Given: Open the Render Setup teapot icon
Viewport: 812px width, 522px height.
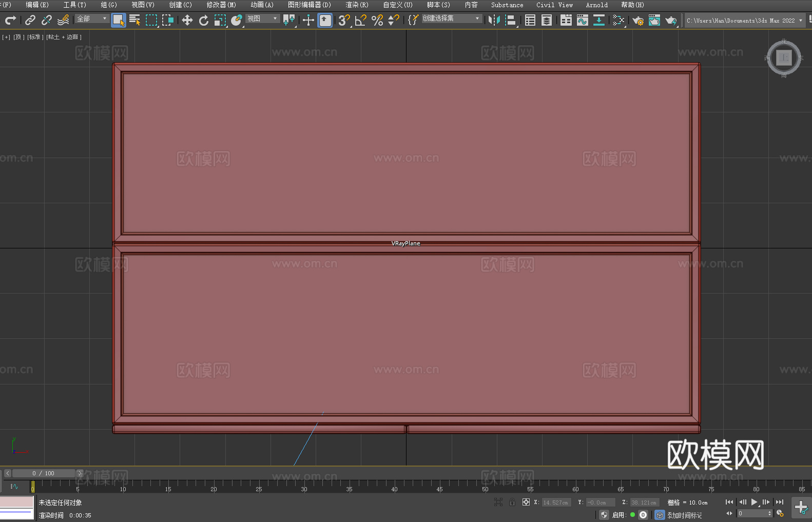Looking at the screenshot, I should (637, 20).
